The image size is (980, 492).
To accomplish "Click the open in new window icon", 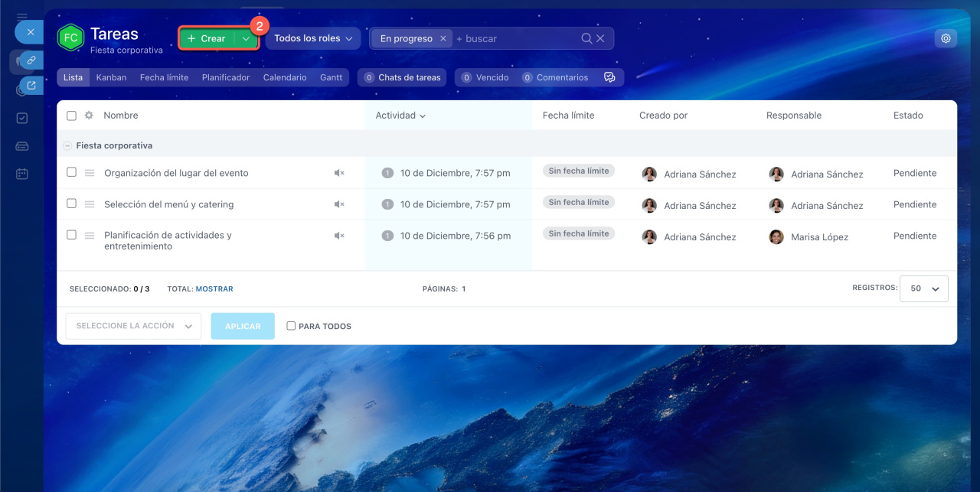I will pos(31,86).
